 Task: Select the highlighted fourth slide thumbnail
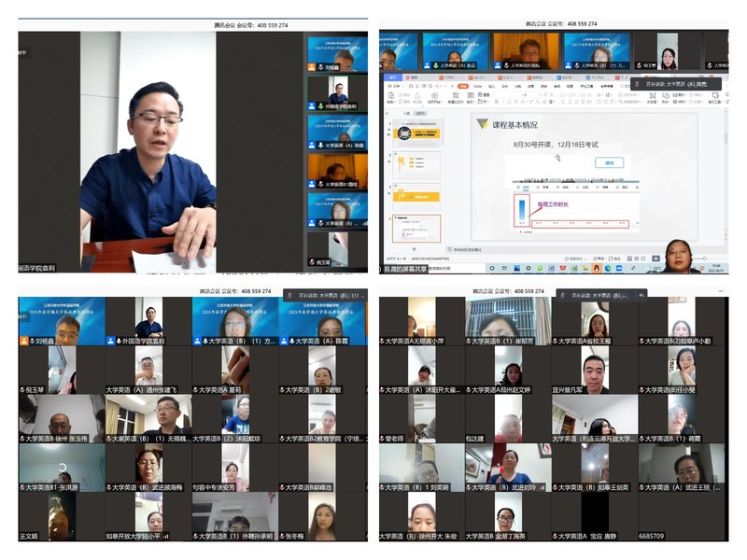click(x=416, y=228)
